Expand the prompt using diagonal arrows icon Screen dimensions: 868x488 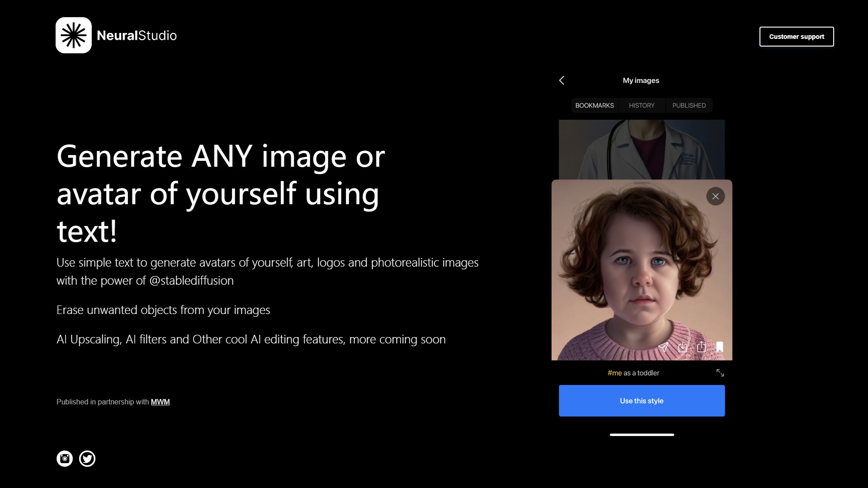click(720, 373)
